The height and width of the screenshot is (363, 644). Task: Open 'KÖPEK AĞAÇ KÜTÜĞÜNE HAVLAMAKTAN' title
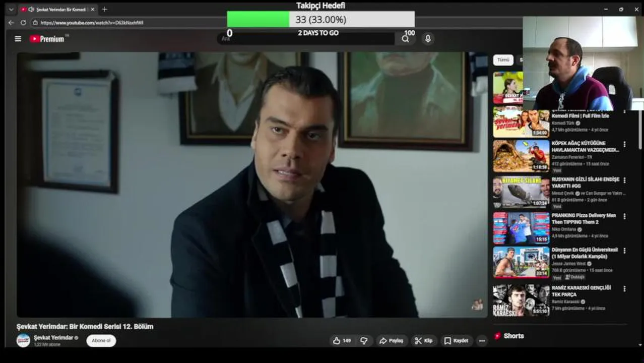pyautogui.click(x=585, y=146)
